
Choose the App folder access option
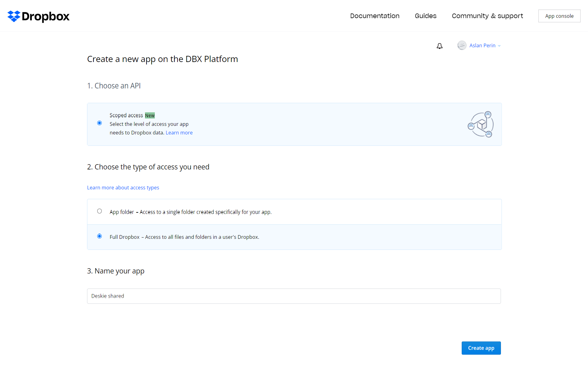tap(99, 211)
